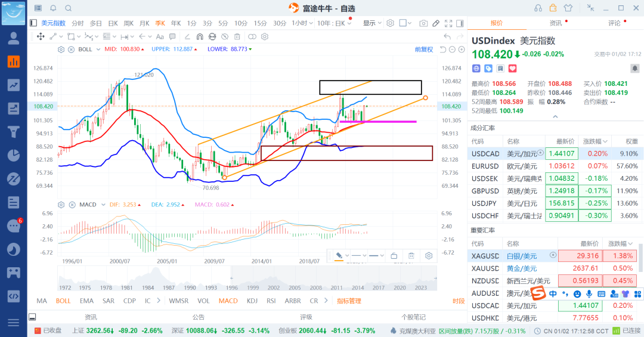
Task: Select the text Aa annotation tool
Action: tap(160, 36)
